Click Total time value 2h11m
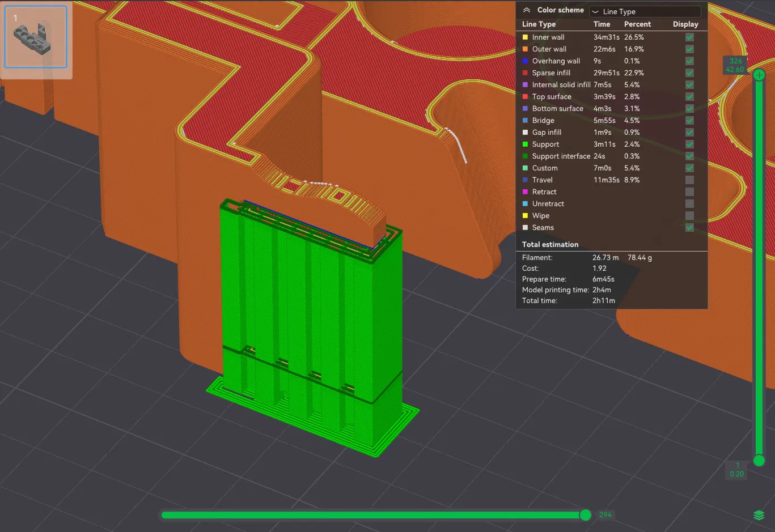This screenshot has width=775, height=532. click(604, 301)
